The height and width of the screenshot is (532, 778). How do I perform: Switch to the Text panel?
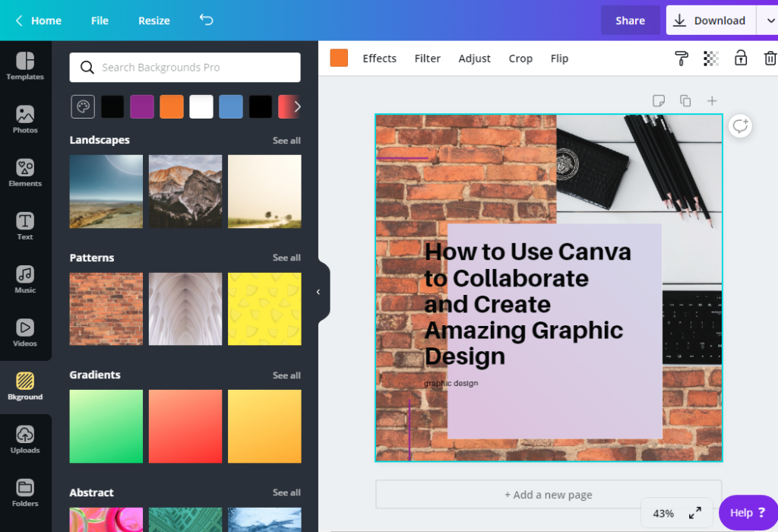25,226
